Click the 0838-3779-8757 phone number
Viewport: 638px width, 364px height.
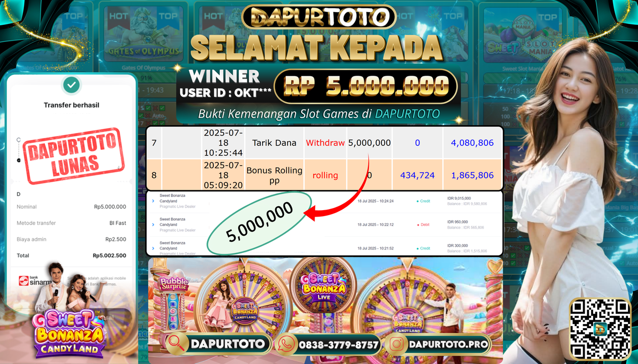338,344
